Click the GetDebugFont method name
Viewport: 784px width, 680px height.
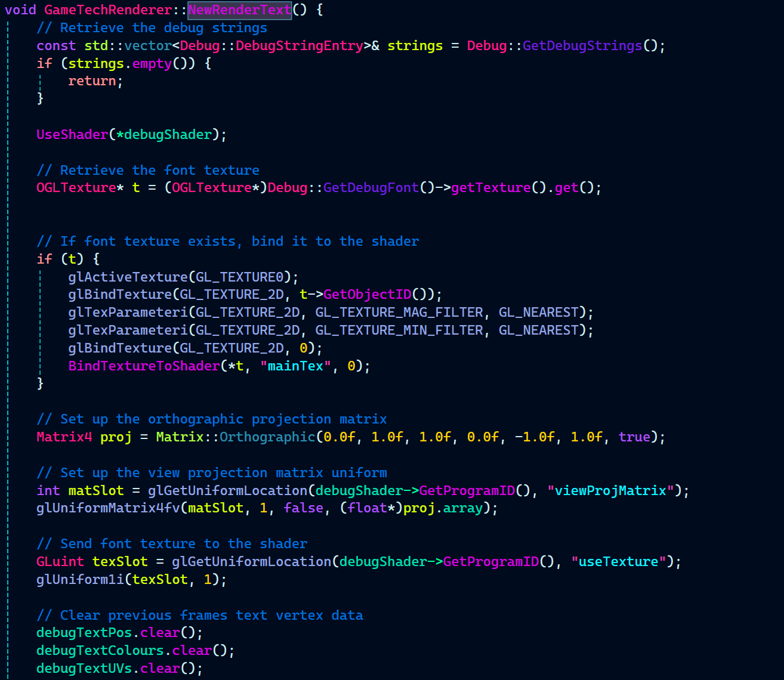pyautogui.click(x=371, y=188)
